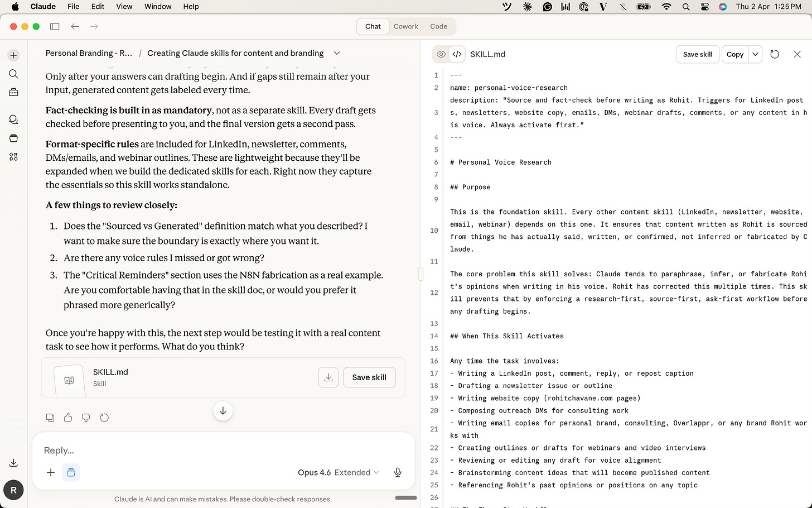
Task: Click "## When This Skill Activates" line
Action: [507, 336]
